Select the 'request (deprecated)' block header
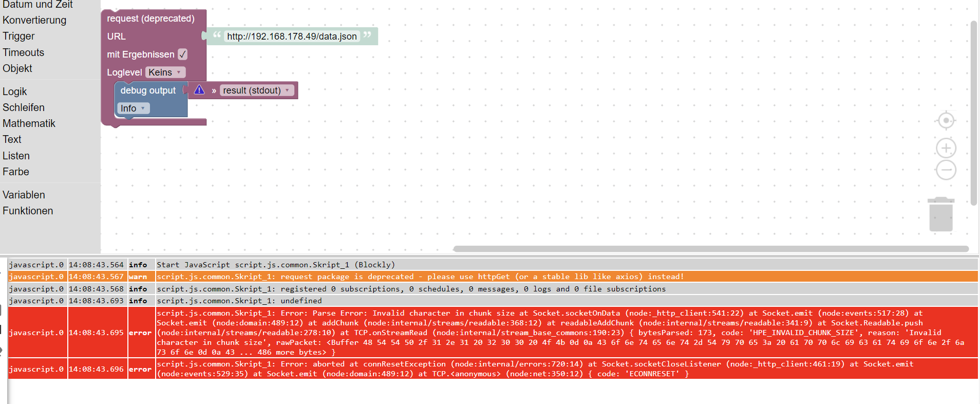The height and width of the screenshot is (404, 980). (150, 19)
